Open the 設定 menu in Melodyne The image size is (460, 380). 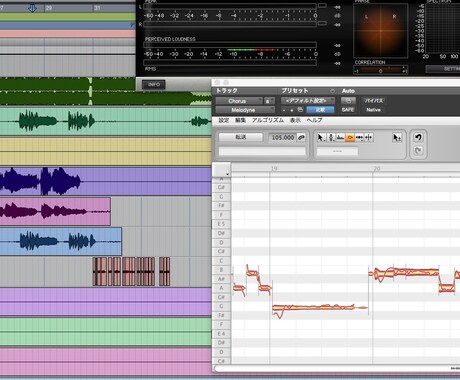tap(224, 120)
